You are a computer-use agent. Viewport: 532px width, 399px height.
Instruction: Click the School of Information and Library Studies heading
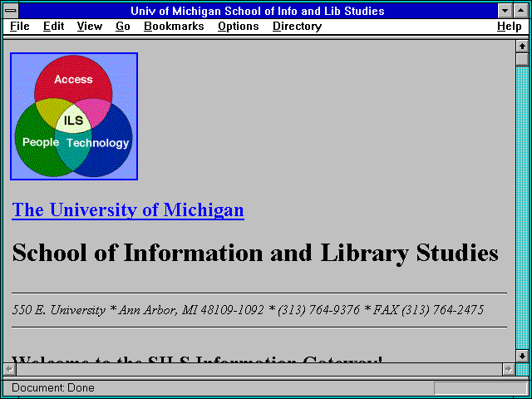255,254
